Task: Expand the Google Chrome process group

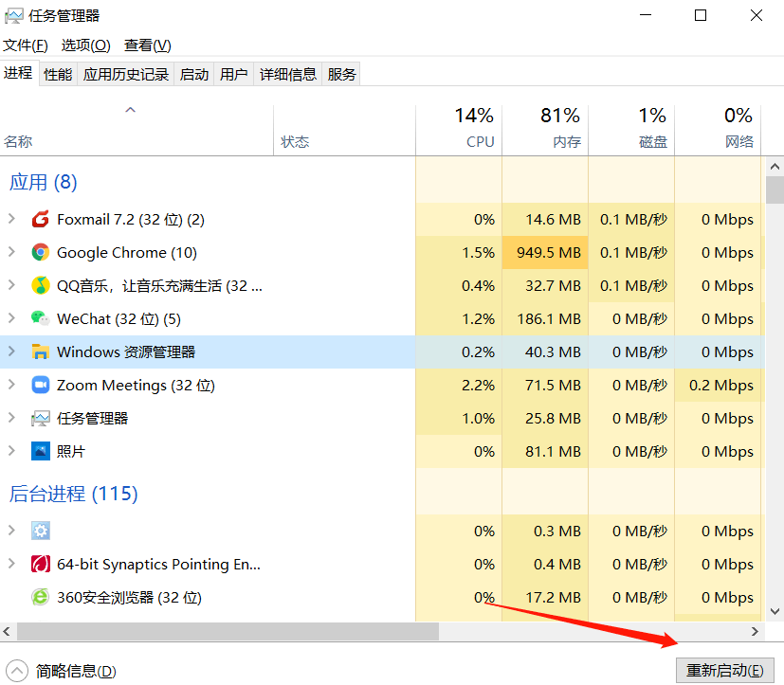Action: pyautogui.click(x=13, y=252)
